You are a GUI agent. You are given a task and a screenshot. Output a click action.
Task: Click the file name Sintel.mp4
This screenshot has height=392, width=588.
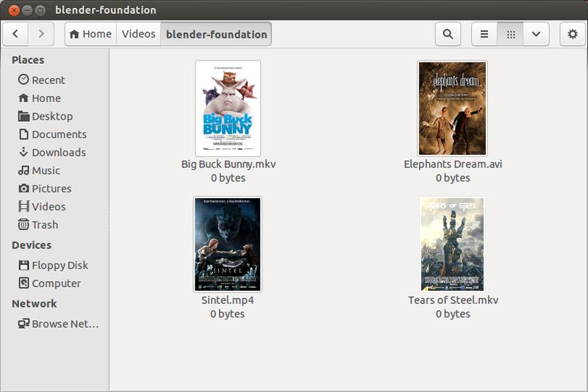(228, 300)
